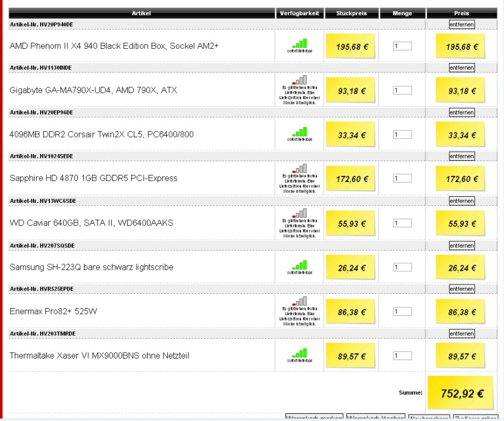
Task: Click article number Artikel-Nr. HV203TMRDE
Action: [43, 334]
